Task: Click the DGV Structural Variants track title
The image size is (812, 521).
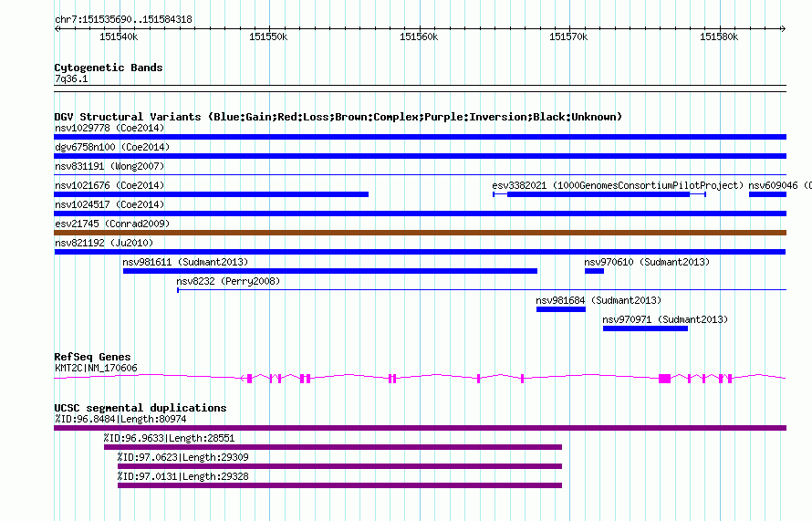Action: (x=338, y=117)
